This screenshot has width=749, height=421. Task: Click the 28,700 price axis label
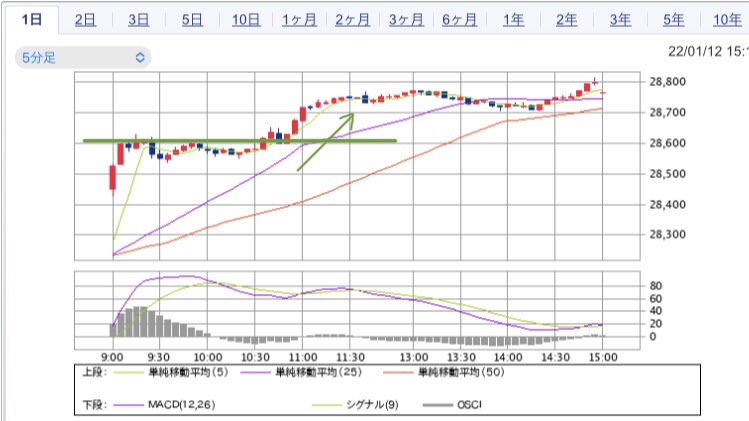coord(667,113)
